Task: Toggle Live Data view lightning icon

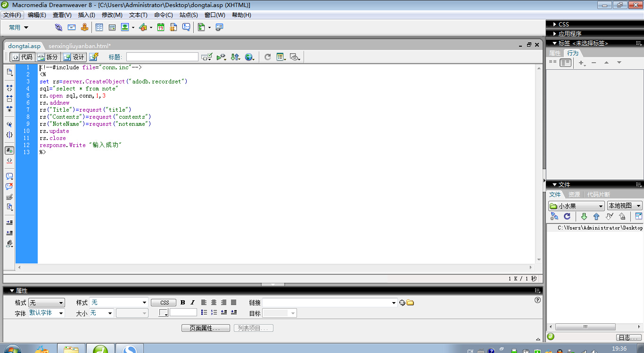Action: tap(93, 57)
